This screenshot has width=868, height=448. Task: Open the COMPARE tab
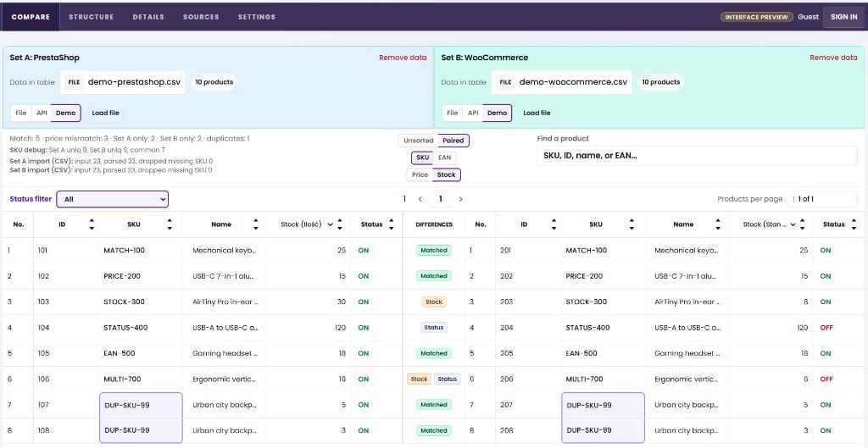[x=31, y=17]
